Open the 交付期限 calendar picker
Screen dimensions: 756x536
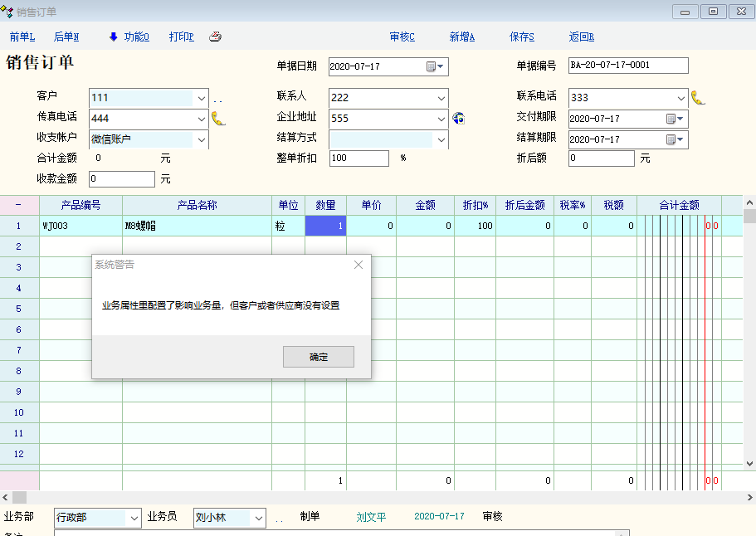coord(676,119)
